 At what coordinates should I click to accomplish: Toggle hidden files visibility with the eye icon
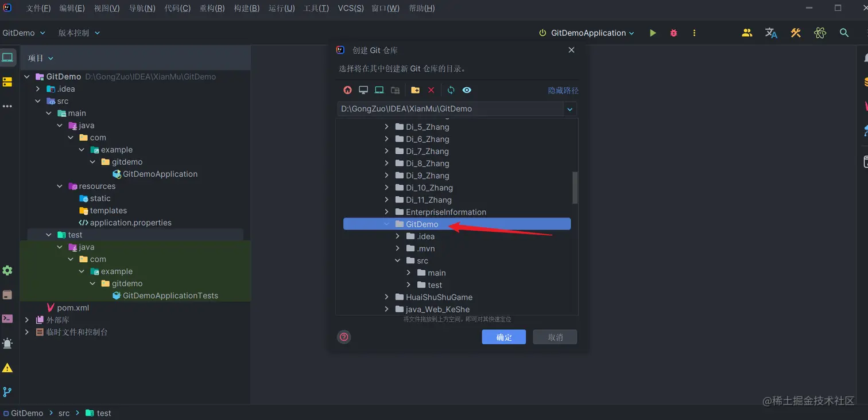[467, 90]
